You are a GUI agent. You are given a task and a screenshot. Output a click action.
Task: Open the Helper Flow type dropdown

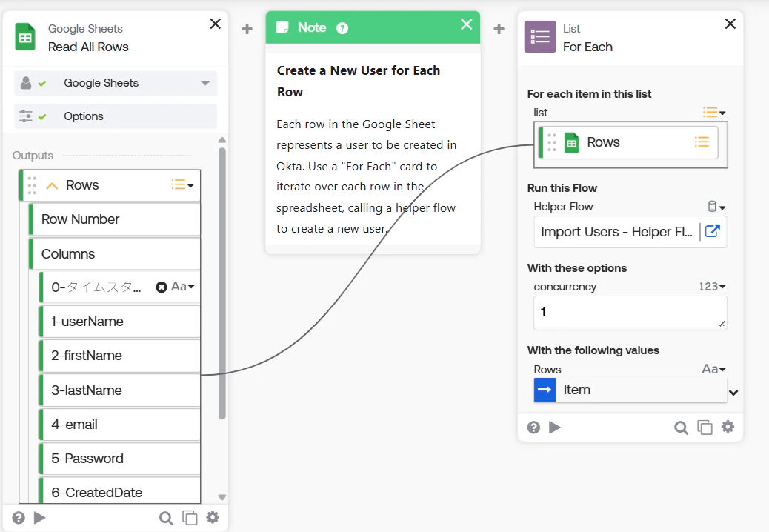click(x=716, y=207)
